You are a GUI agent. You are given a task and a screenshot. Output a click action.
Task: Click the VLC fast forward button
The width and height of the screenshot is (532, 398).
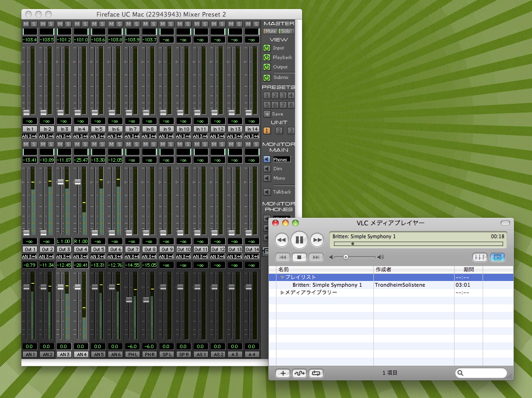(x=317, y=240)
